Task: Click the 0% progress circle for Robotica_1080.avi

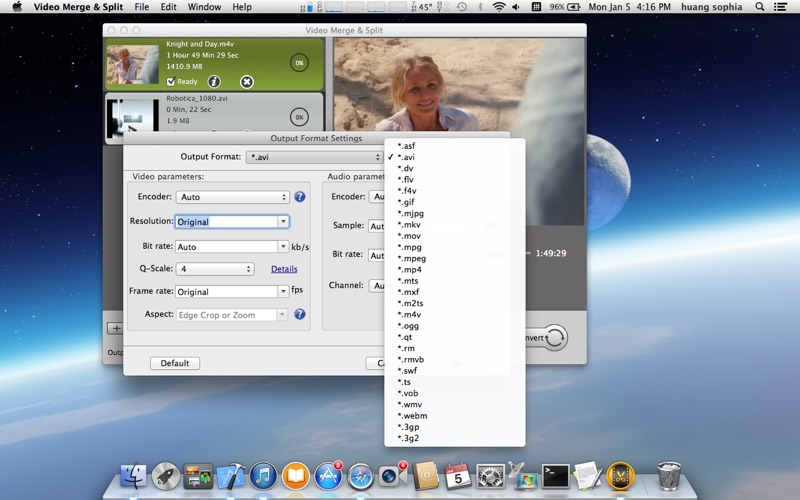Action: (299, 117)
